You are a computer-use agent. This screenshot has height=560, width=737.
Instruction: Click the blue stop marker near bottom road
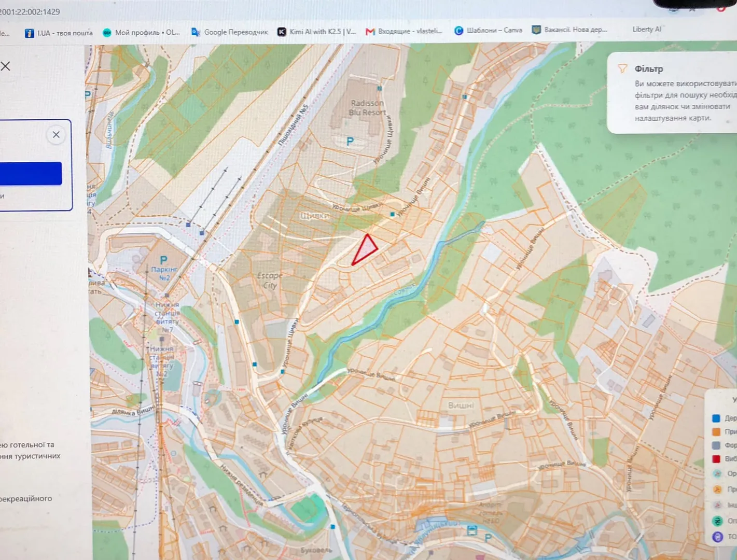coord(333,527)
